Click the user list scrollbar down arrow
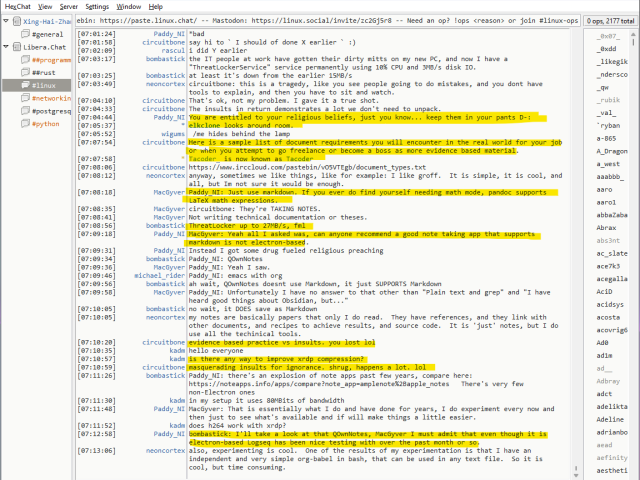Viewport: 640px width, 480px height. pyautogui.click(x=635, y=475)
